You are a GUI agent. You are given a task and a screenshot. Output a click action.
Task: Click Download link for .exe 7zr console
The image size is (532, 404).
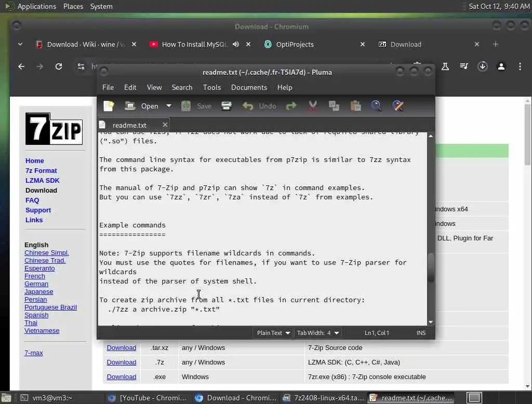[122, 377]
